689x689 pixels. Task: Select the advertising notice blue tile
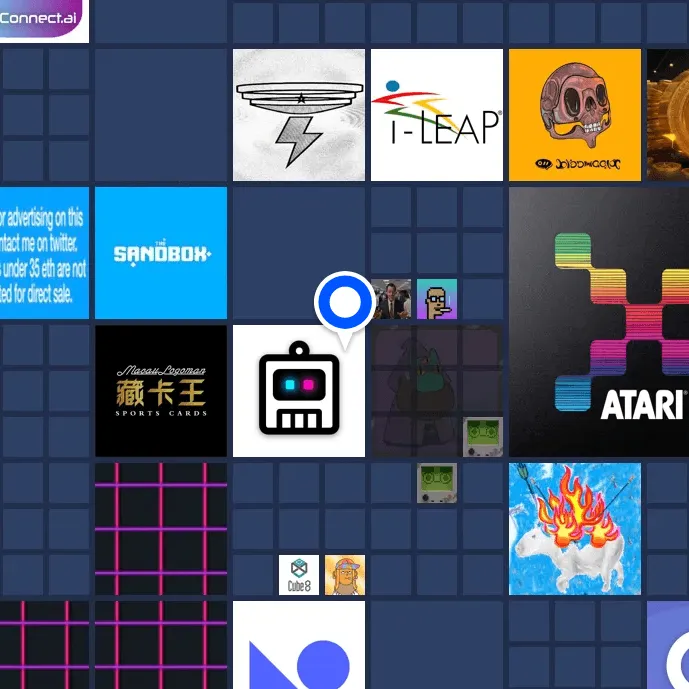(x=44, y=253)
